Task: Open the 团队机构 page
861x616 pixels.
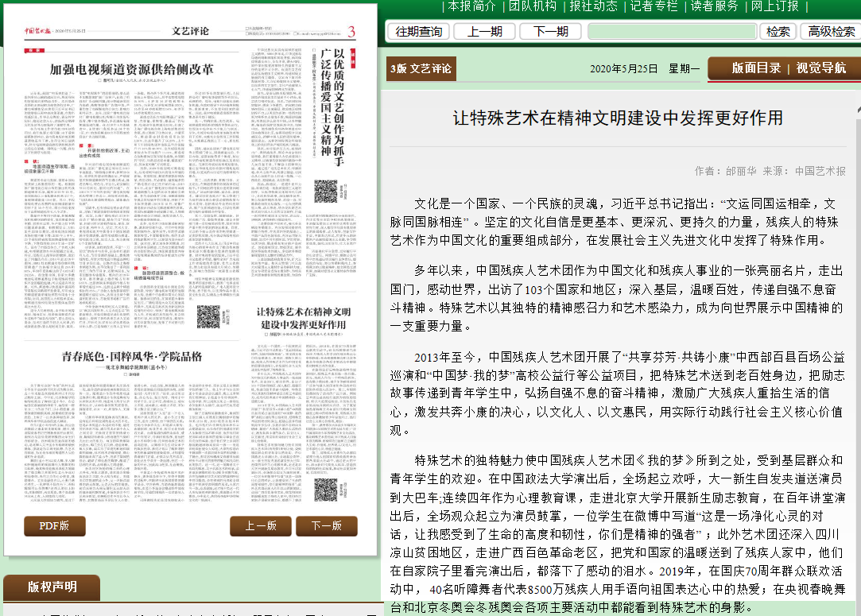Action: 532,6
